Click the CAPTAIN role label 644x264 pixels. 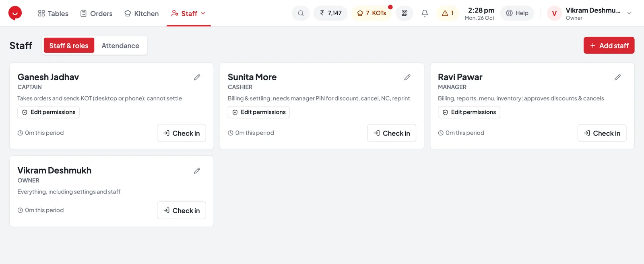click(29, 87)
